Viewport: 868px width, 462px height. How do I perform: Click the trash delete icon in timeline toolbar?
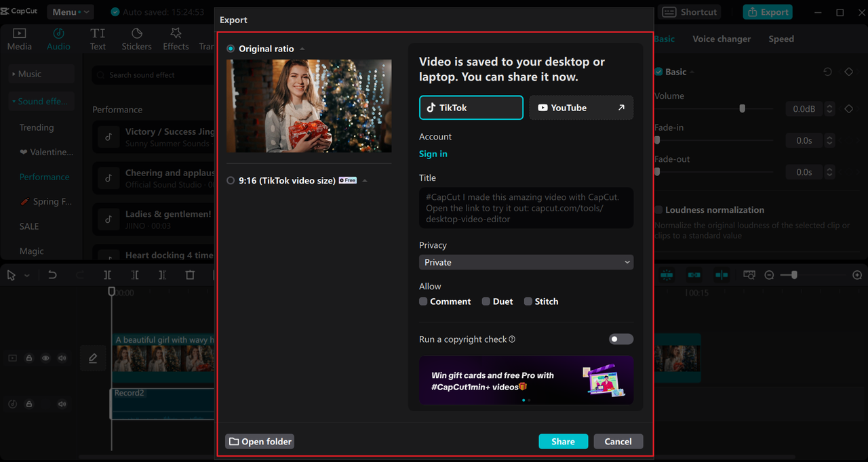point(190,275)
